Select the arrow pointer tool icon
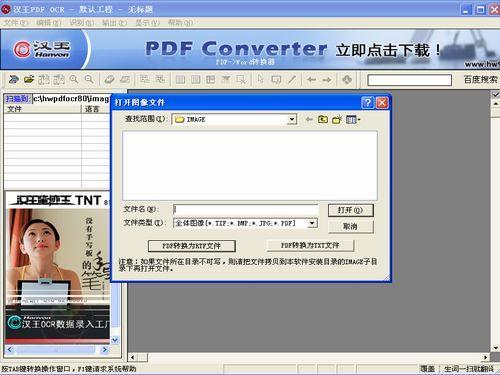Image resolution: width=500 pixels, height=375 pixels. 260,80
